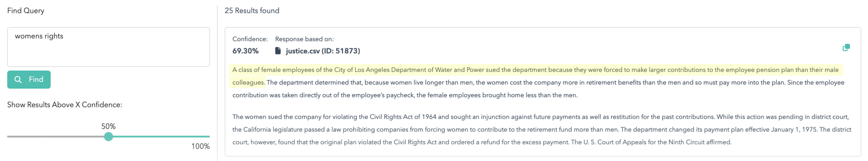Viewport: 868px width, 161px height.
Task: Click the 100% slider maximum label
Action: click(200, 146)
